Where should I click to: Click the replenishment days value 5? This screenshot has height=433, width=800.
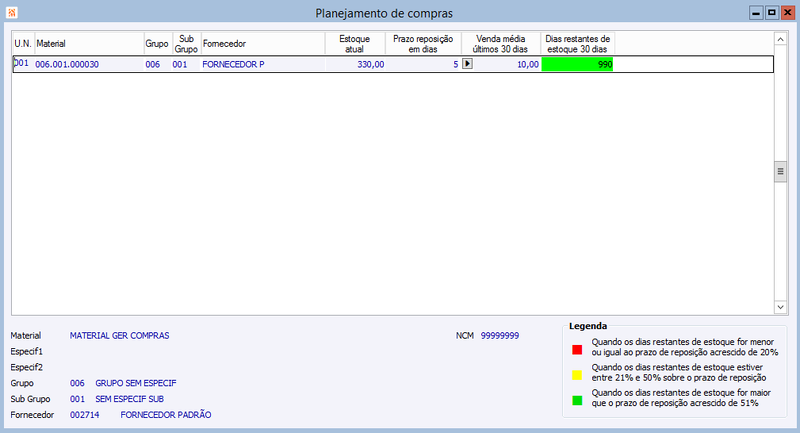click(x=456, y=64)
